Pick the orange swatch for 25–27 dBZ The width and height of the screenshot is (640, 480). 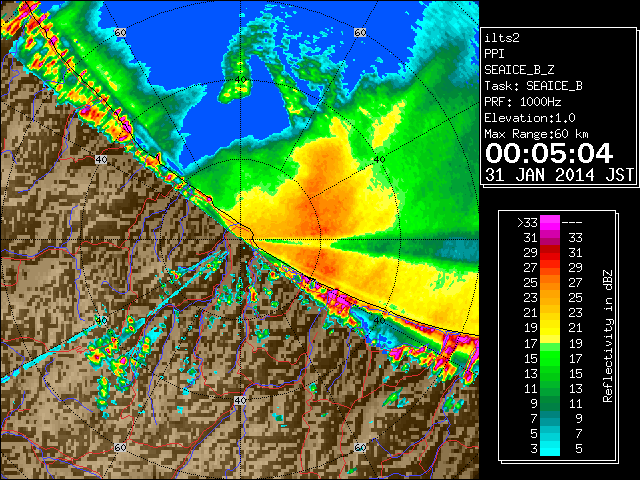click(550, 283)
